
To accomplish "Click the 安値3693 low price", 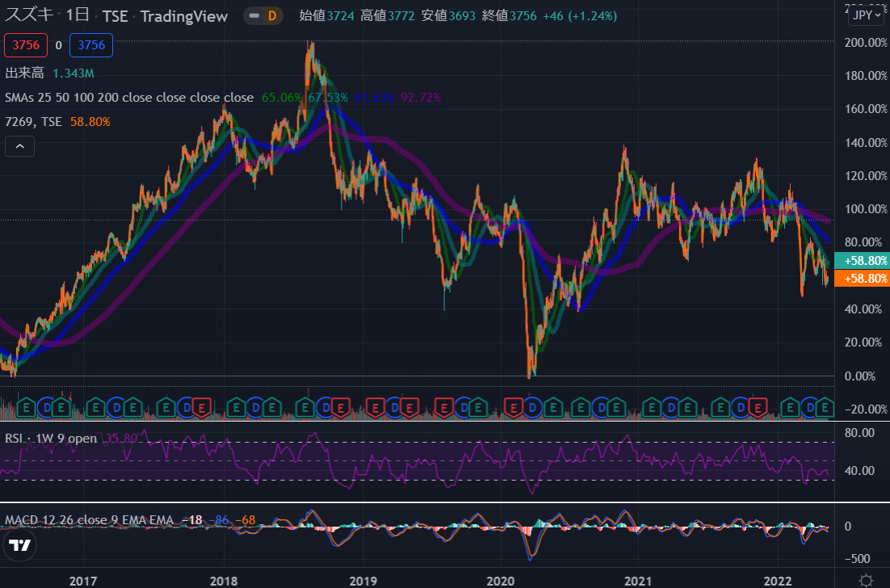I will point(448,16).
